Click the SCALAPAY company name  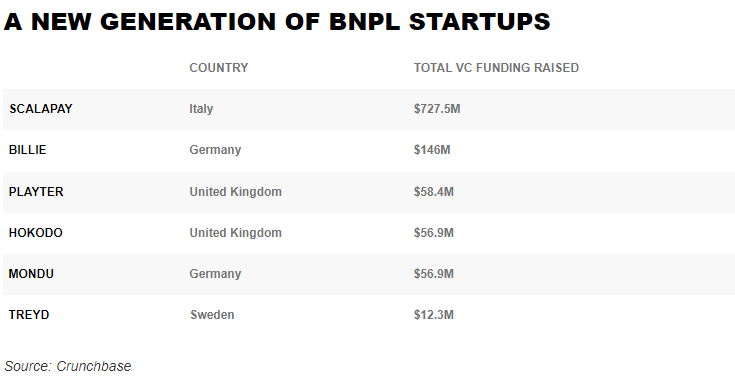tap(41, 109)
